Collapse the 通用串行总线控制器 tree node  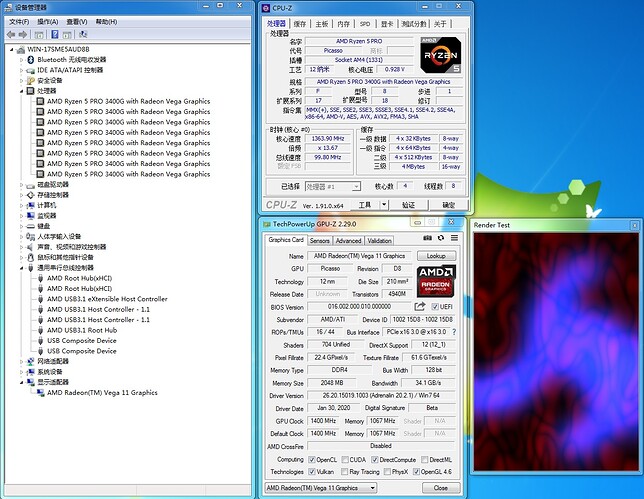[x=21, y=268]
